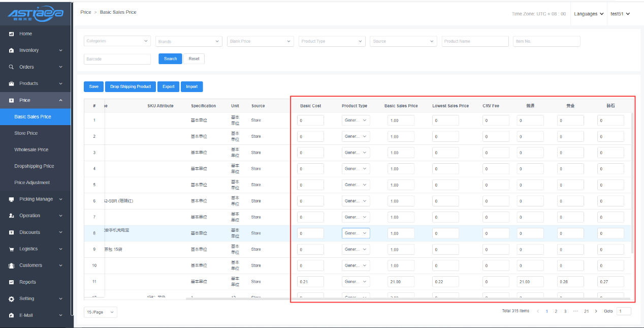The height and width of the screenshot is (328, 644).
Task: Select Wholesale Price in the sidebar
Action: (x=31, y=150)
